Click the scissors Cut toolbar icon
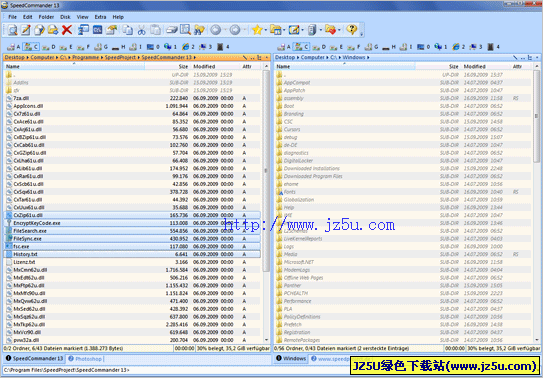This screenshot has width=543, height=378. [x=141, y=30]
